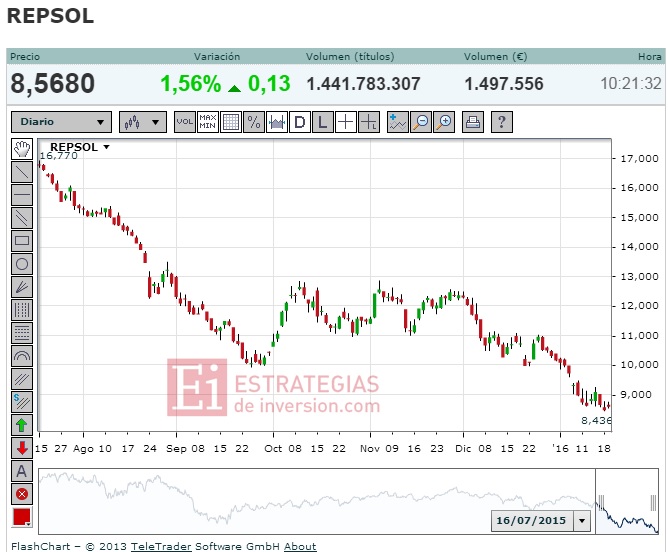Expand the REPSOL series dropdown arrow

coord(107,147)
